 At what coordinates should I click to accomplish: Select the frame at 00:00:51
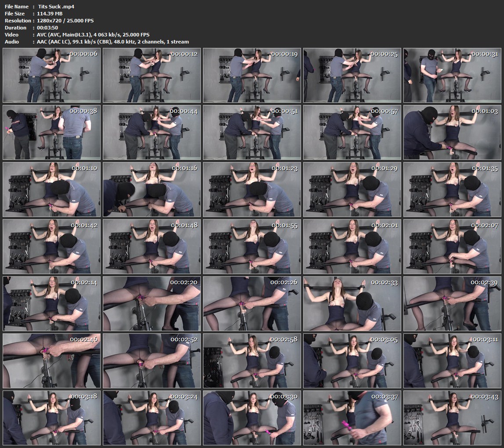tap(252, 132)
